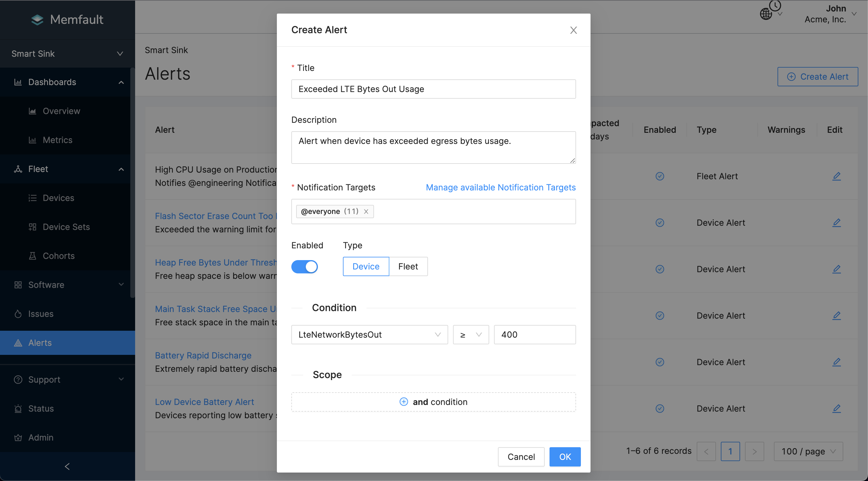This screenshot has width=868, height=481.
Task: Remove the @everyone notification target tag
Action: click(366, 212)
